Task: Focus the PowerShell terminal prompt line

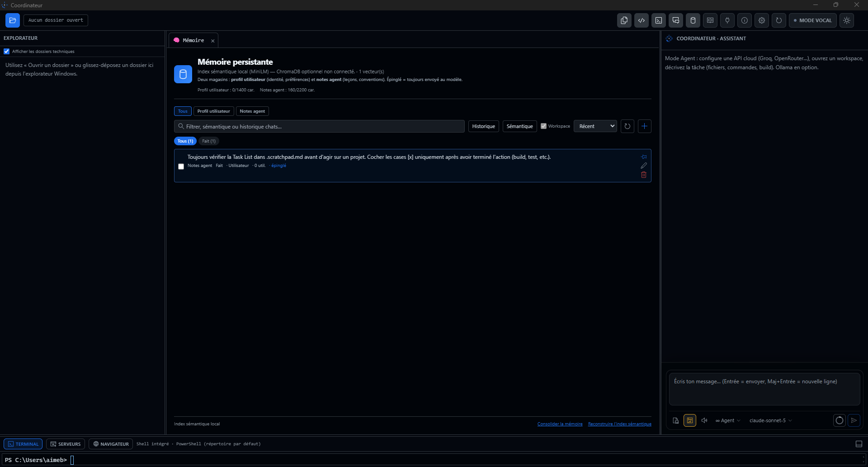Action: coord(434,460)
